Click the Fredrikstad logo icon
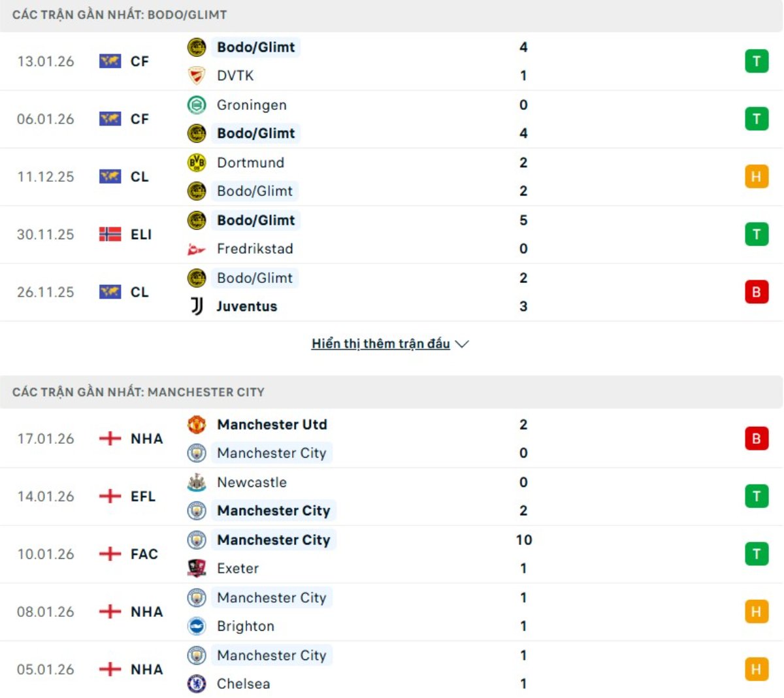Image resolution: width=784 pixels, height=698 pixels. click(x=197, y=249)
